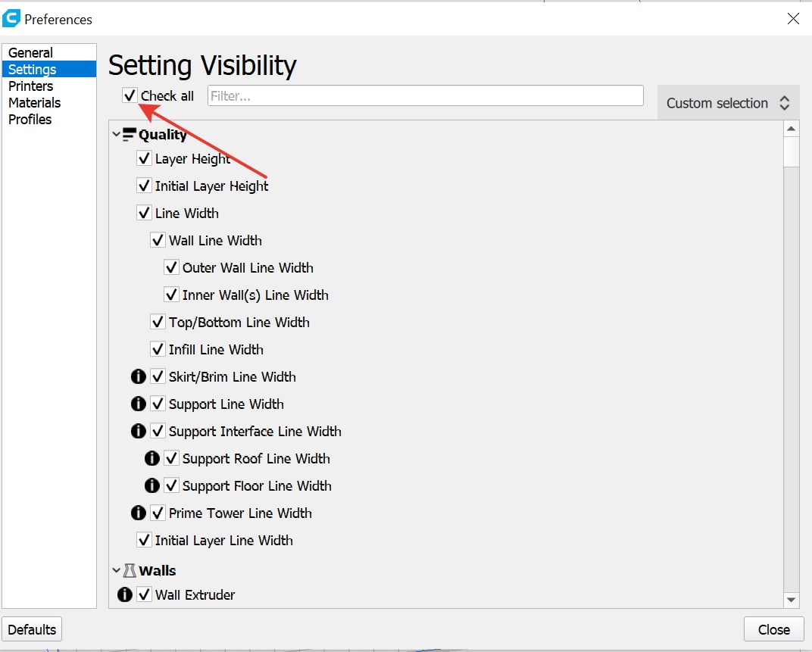Click info icon beside Support Roof Line Width
812x652 pixels.
tap(151, 458)
